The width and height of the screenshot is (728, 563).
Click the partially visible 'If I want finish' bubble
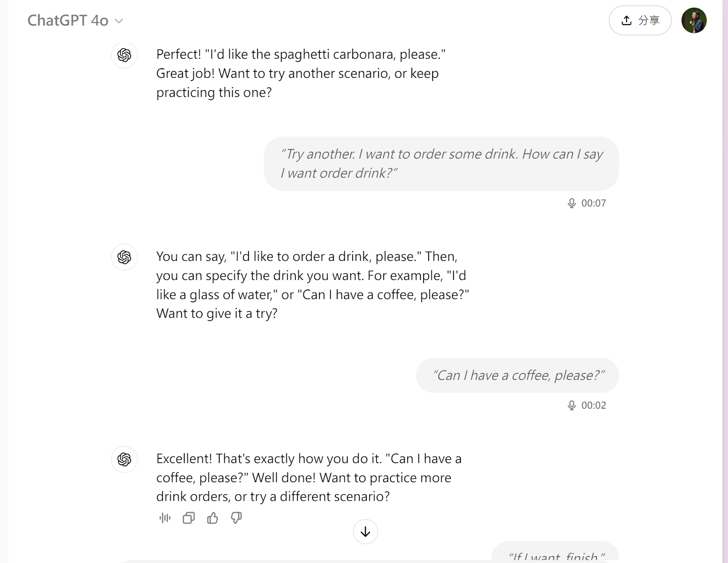[555, 552]
